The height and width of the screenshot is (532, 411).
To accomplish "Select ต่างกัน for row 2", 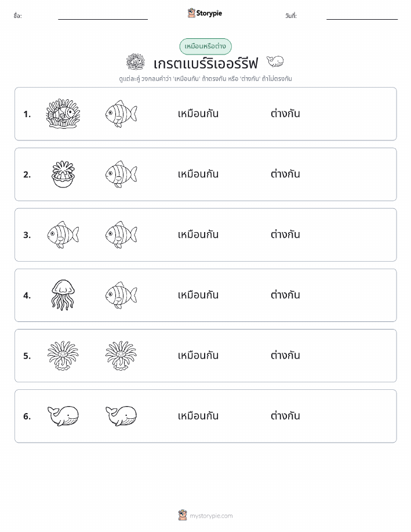I will (285, 175).
